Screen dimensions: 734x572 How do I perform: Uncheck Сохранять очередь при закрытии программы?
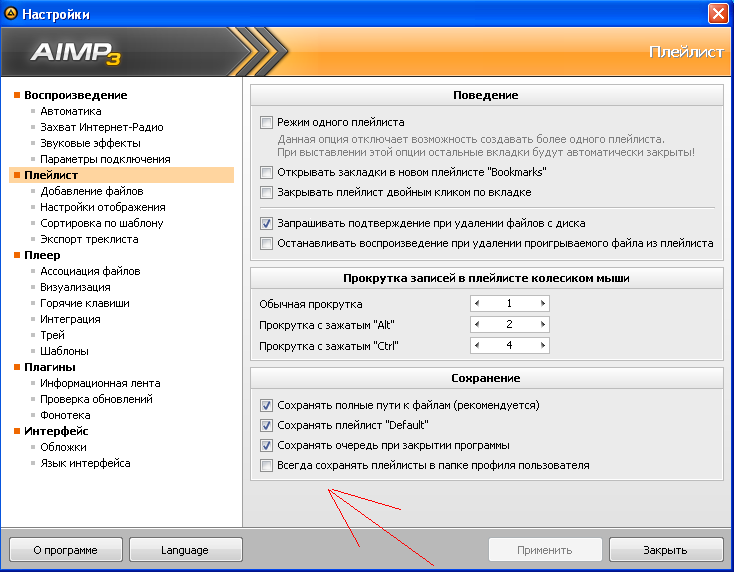pos(266,446)
